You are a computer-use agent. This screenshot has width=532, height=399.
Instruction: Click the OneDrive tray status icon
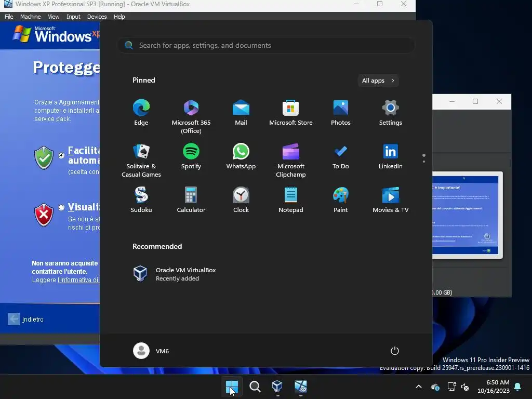[435, 387]
